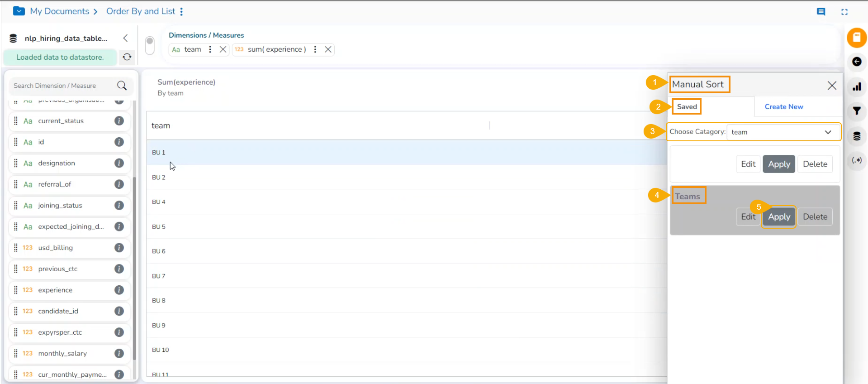
Task: Open the filter funnel sidebar icon
Action: click(857, 111)
